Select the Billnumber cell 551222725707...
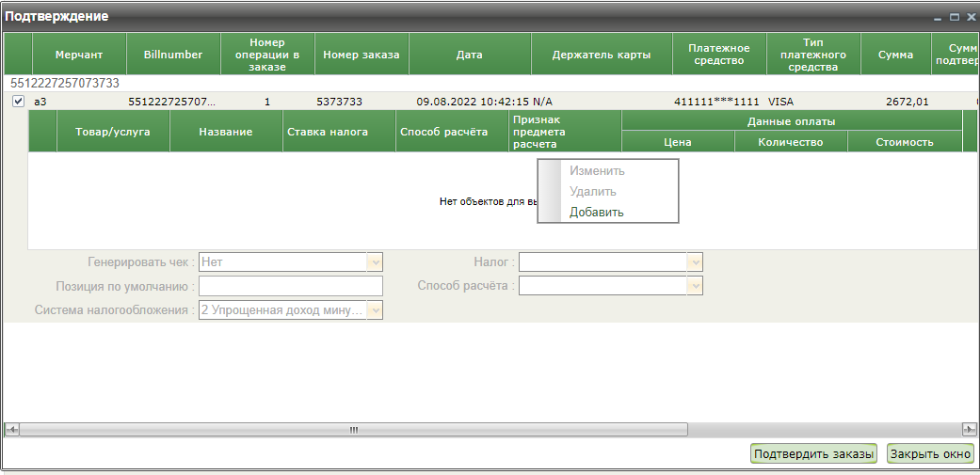 pos(172,102)
